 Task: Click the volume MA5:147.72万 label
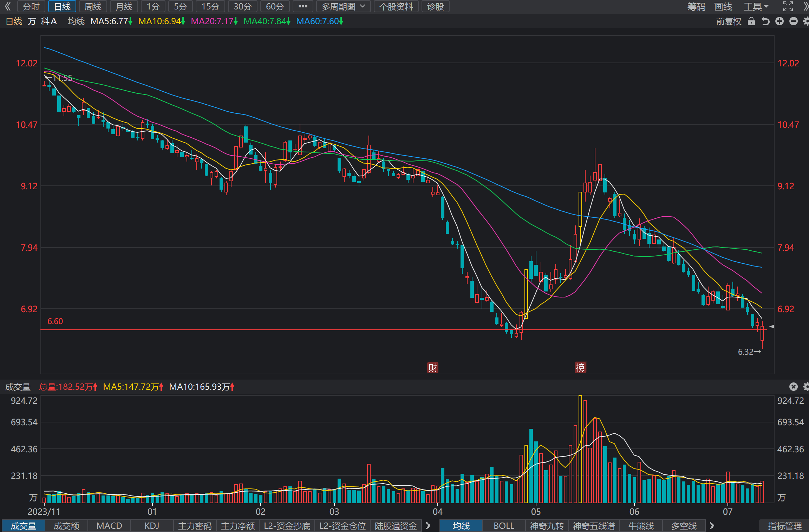click(133, 387)
